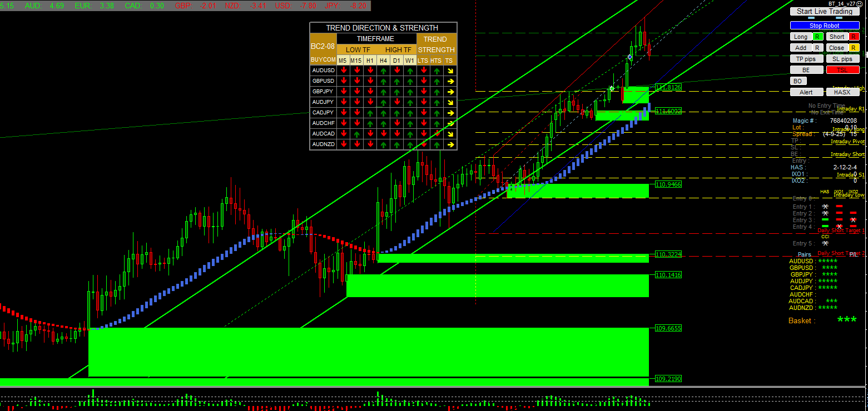Image resolution: width=868 pixels, height=411 pixels.
Task: Toggle the red TSL trailing stop button
Action: click(842, 70)
